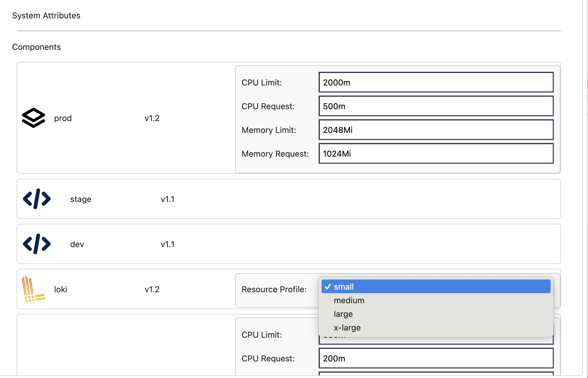588x378 pixels.
Task: Click the prod CPU Limit field
Action: (x=436, y=82)
